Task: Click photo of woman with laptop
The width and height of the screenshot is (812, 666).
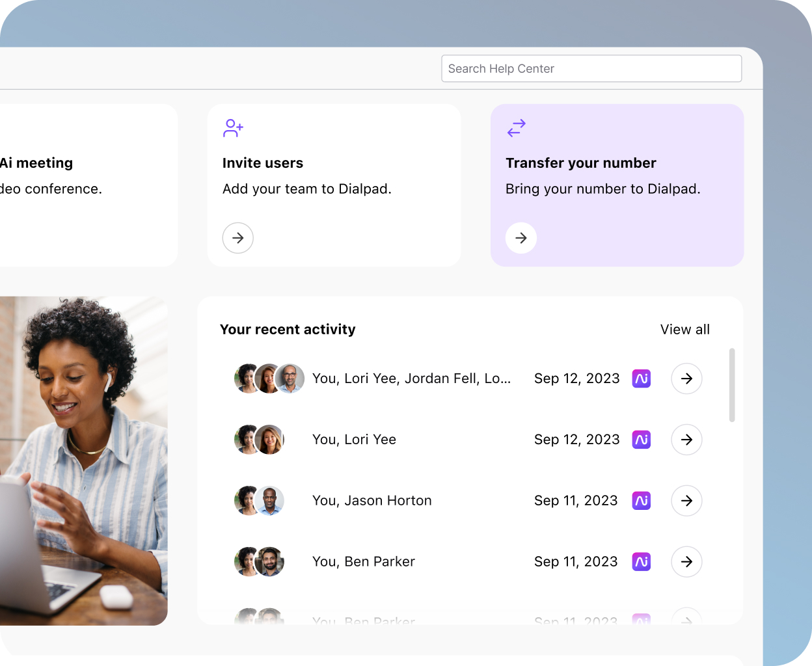Action: tap(84, 461)
